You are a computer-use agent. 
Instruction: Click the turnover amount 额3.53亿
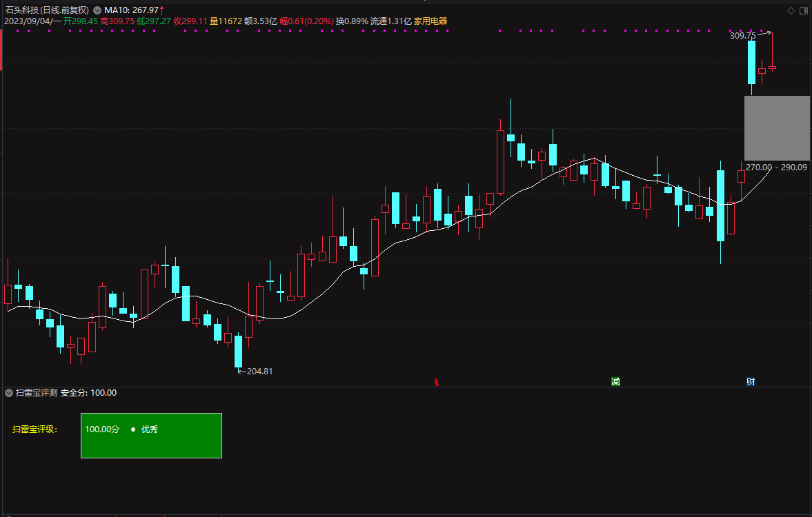tap(261, 21)
